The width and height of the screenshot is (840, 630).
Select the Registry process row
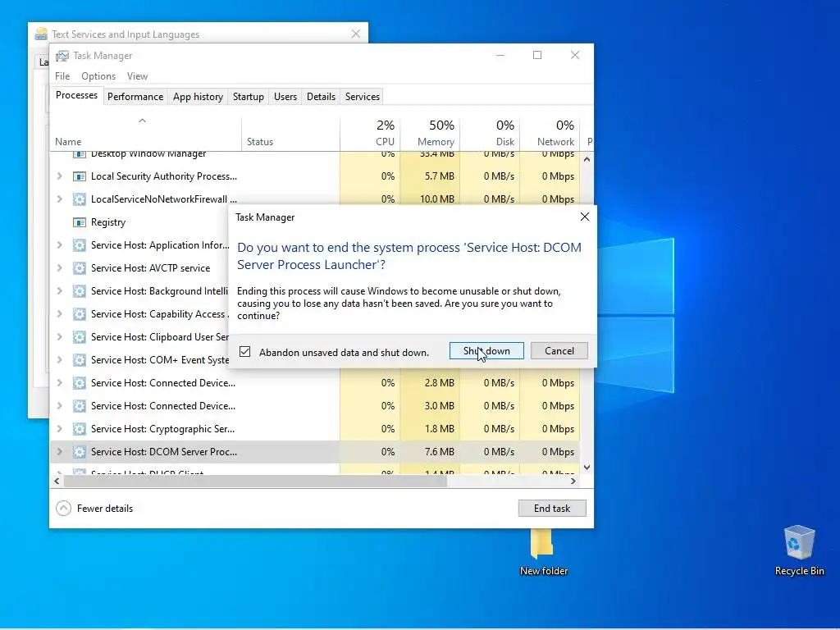pos(139,222)
